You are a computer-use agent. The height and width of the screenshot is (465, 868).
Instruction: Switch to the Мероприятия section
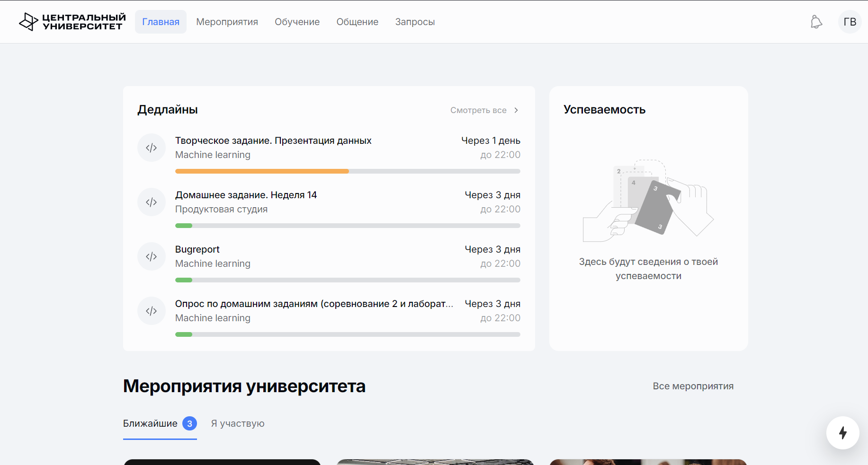(227, 22)
